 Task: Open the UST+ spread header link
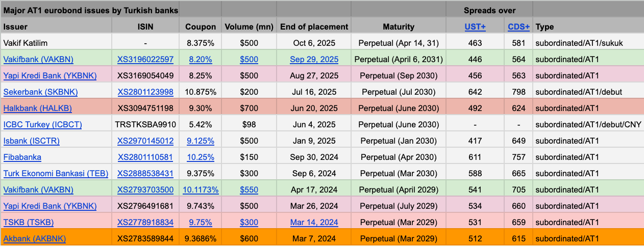[475, 27]
